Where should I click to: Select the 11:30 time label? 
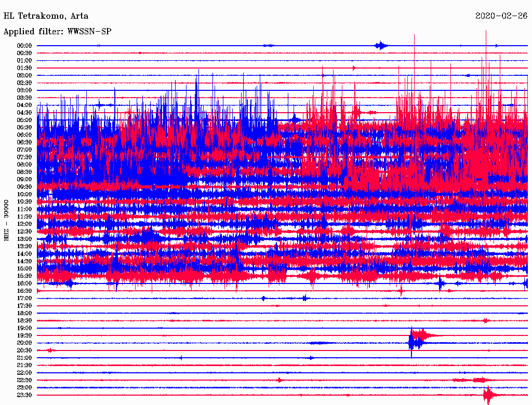pyautogui.click(x=24, y=217)
